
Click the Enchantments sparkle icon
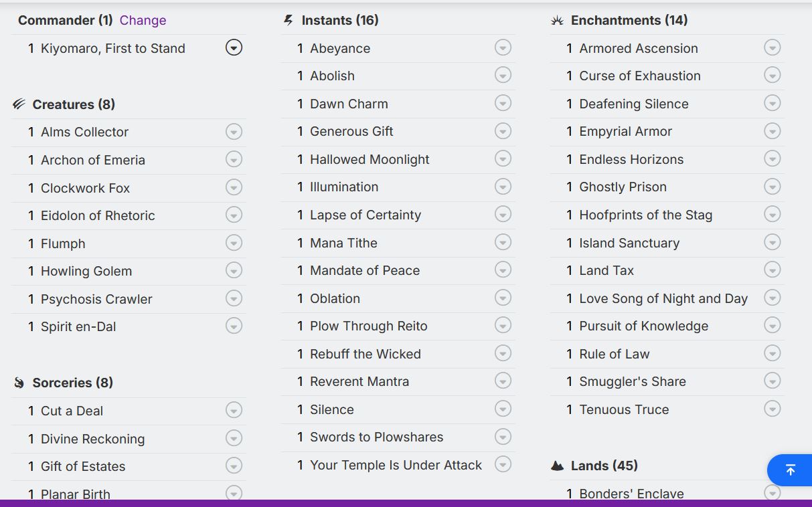557,21
